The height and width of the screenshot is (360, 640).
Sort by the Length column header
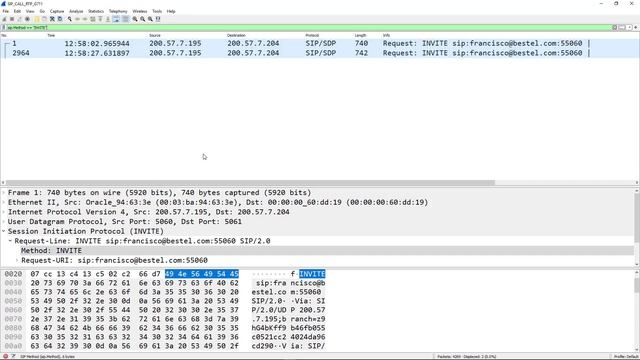tap(360, 36)
